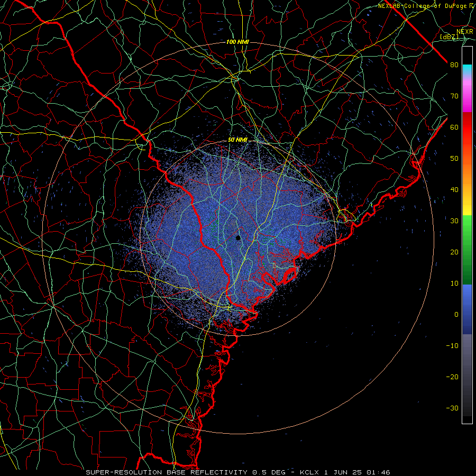Click the '1 JUN 25 01:46' timestamp
476x476 pixels.
click(x=358, y=472)
